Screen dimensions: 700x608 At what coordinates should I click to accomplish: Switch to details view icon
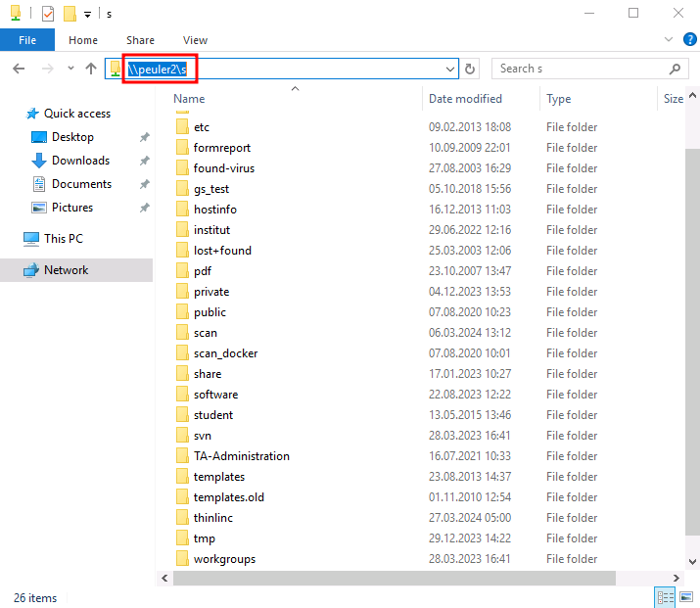point(665,597)
